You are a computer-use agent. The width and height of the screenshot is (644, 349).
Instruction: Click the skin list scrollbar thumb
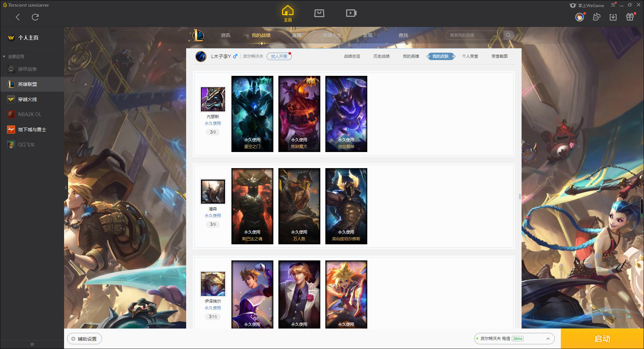(520, 196)
